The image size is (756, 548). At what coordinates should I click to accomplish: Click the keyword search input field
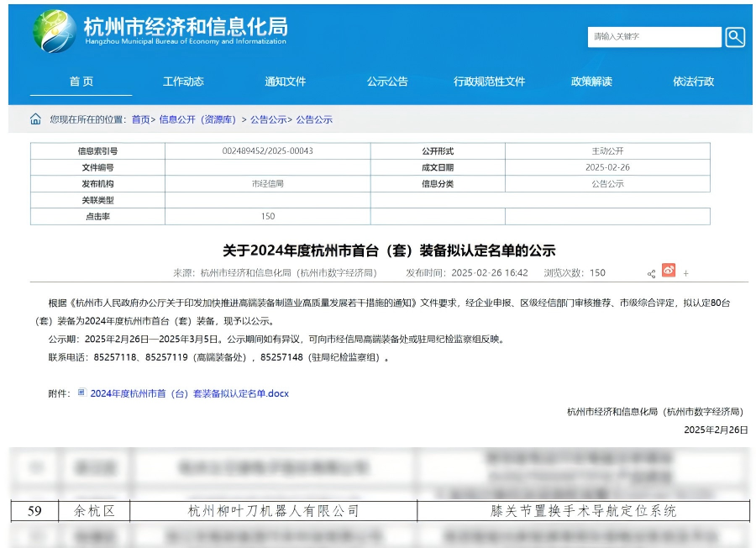click(x=654, y=37)
